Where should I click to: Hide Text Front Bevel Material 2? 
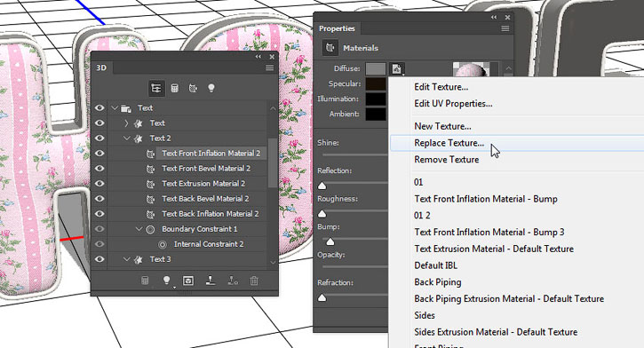(x=99, y=169)
